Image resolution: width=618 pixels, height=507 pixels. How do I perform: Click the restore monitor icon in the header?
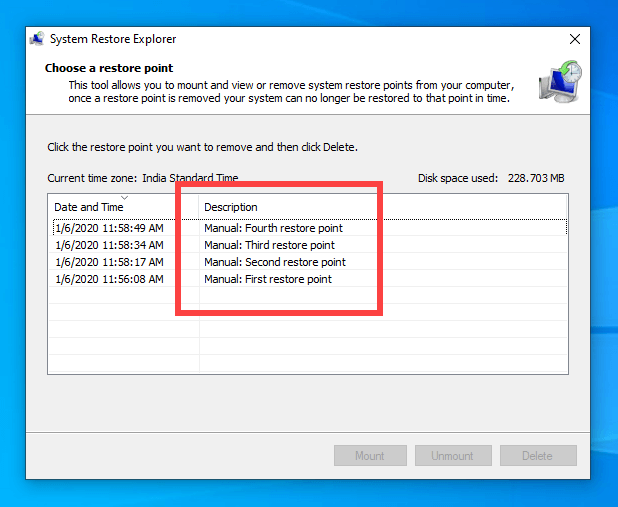tap(560, 82)
